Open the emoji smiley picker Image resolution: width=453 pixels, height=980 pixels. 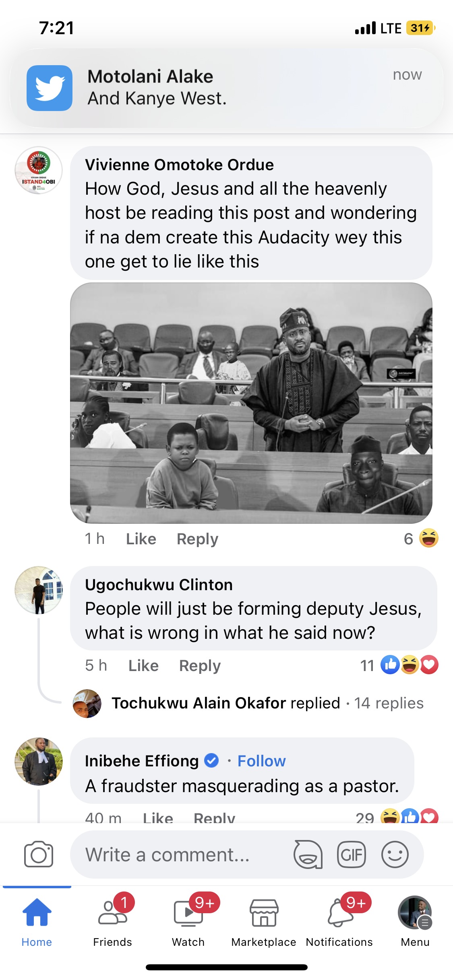[x=395, y=854]
